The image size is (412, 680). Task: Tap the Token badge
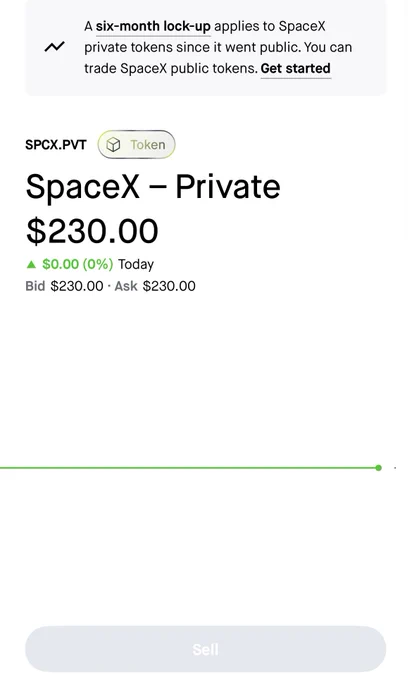pos(136,144)
